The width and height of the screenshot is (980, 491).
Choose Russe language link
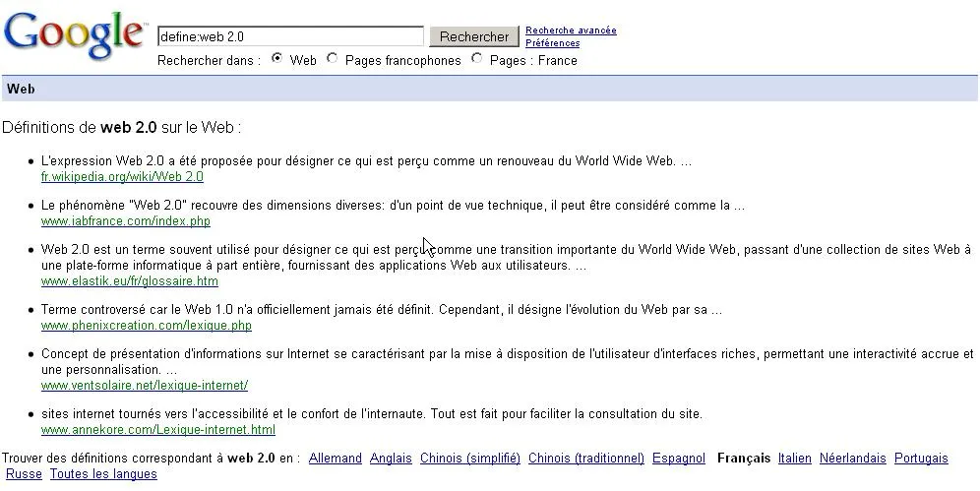[24, 473]
